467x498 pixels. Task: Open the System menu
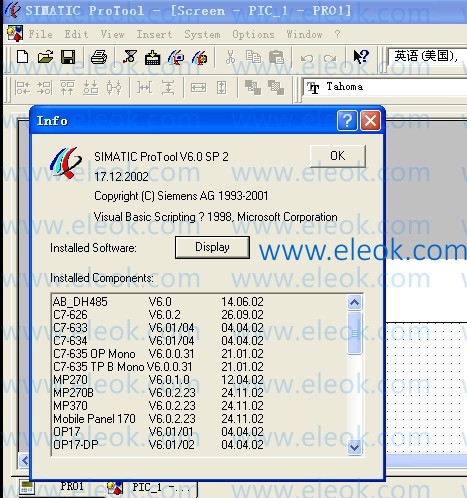[x=202, y=34]
